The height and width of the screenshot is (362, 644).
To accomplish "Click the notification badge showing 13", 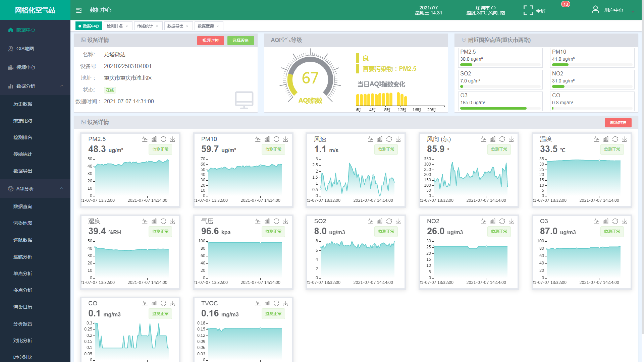I will point(566,4).
